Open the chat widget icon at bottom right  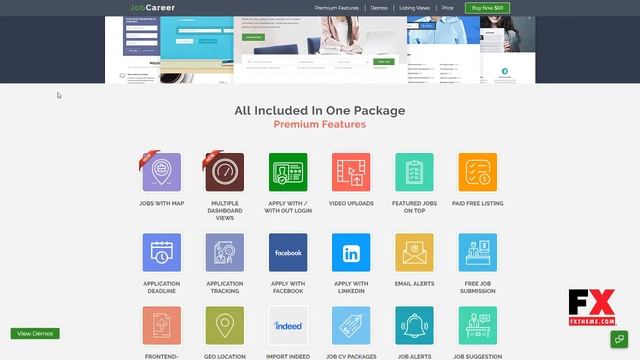click(619, 339)
